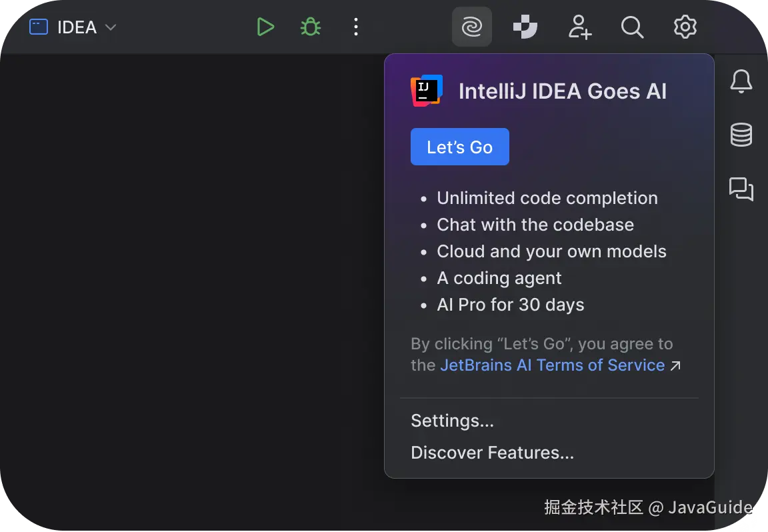Select Settings... in the AI popup
Viewport: 768px width, 532px height.
[x=452, y=421]
